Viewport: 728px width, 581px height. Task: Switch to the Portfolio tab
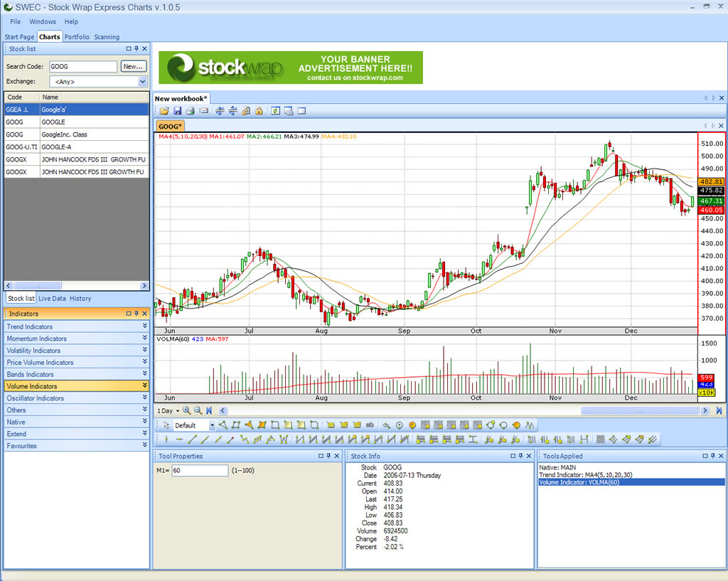click(77, 37)
